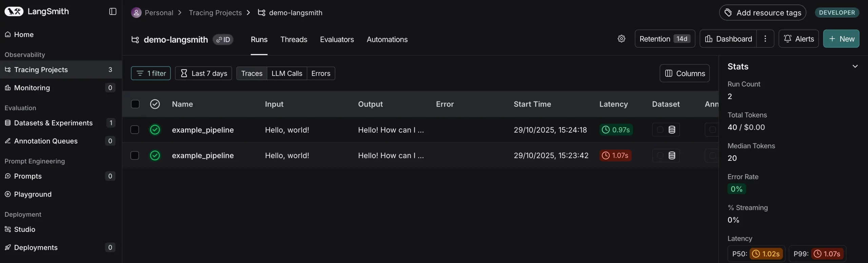Go to Personal breadcrumb link

[x=159, y=13]
